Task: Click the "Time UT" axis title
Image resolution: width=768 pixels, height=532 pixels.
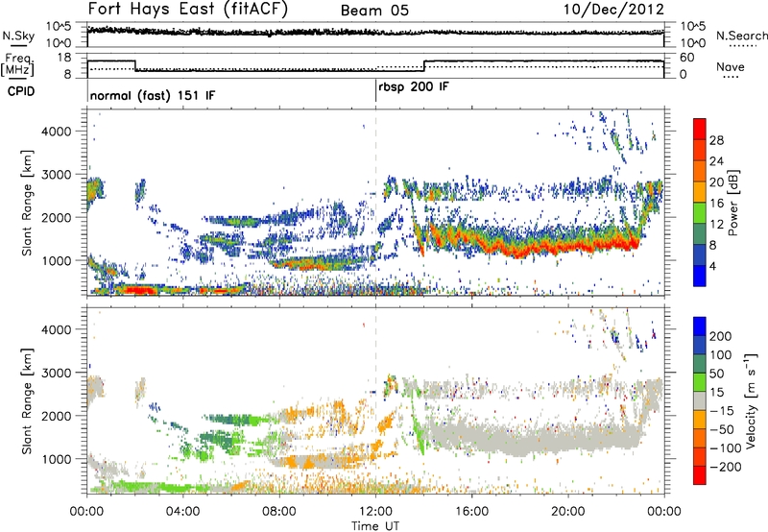Action: click(375, 525)
